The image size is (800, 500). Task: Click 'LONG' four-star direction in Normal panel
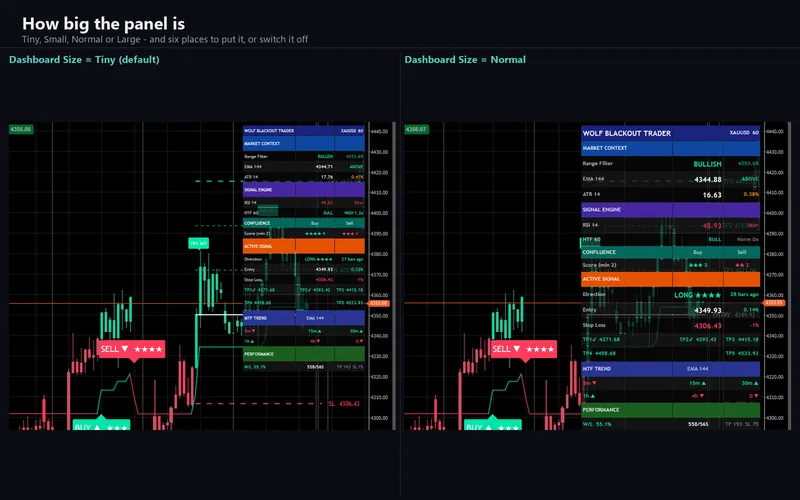pyautogui.click(x=697, y=295)
